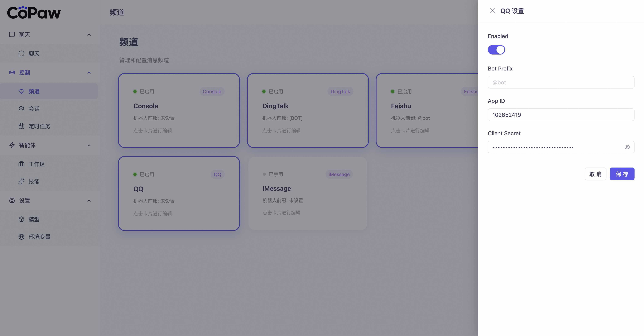Click the calendar-clock icon for 定时任务
Viewport: 644px width, 336px height.
coord(21,126)
